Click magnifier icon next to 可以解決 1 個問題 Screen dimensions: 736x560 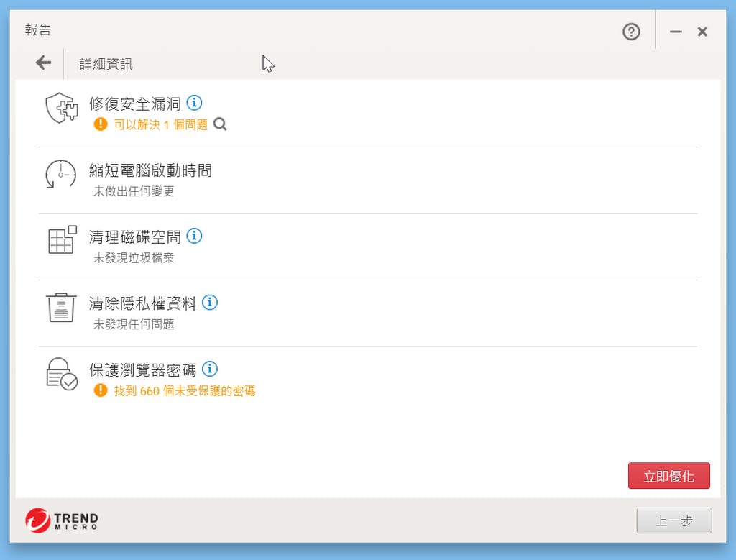click(221, 124)
